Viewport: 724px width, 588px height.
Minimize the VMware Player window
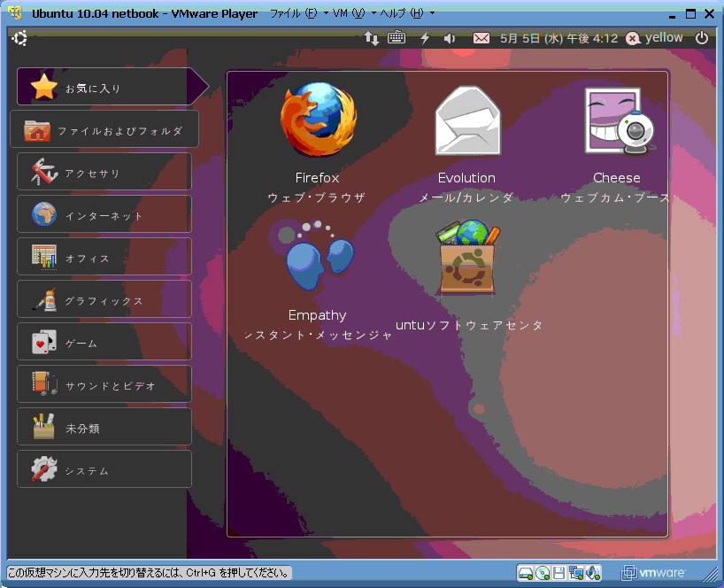click(673, 15)
